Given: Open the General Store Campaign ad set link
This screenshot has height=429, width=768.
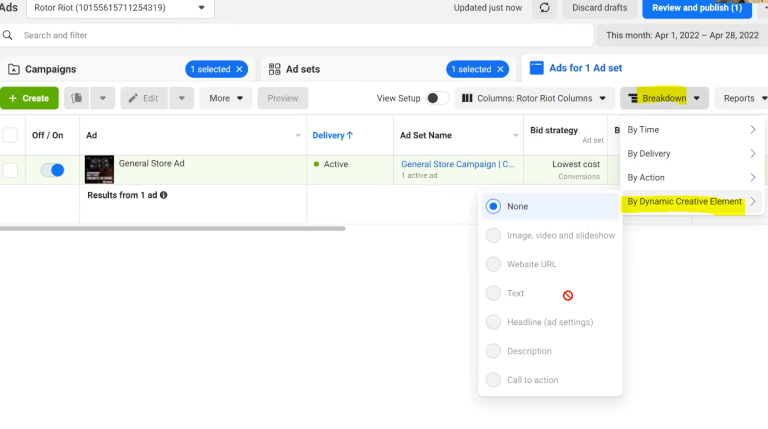Looking at the screenshot, I should tap(457, 164).
